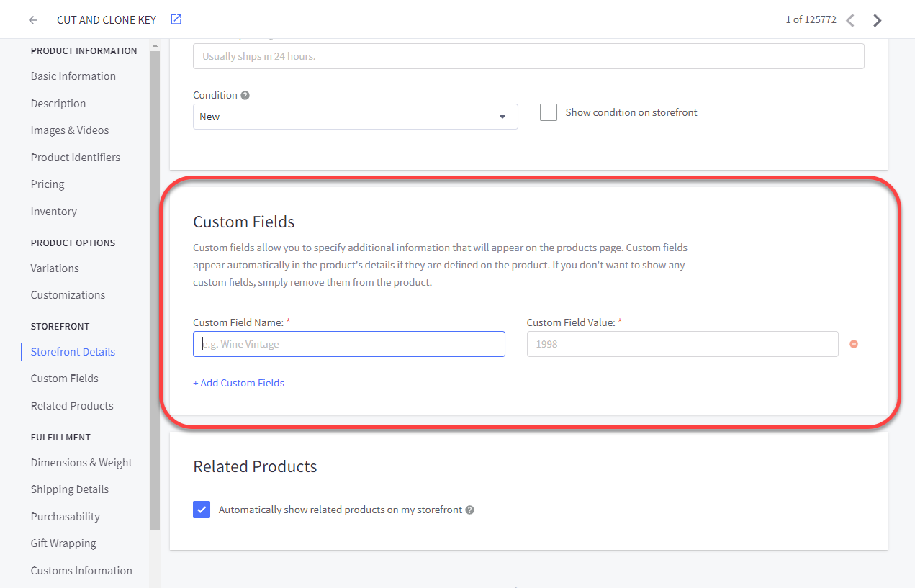Click the Related Products section heading
Screen dimensions: 915x588
coord(255,466)
